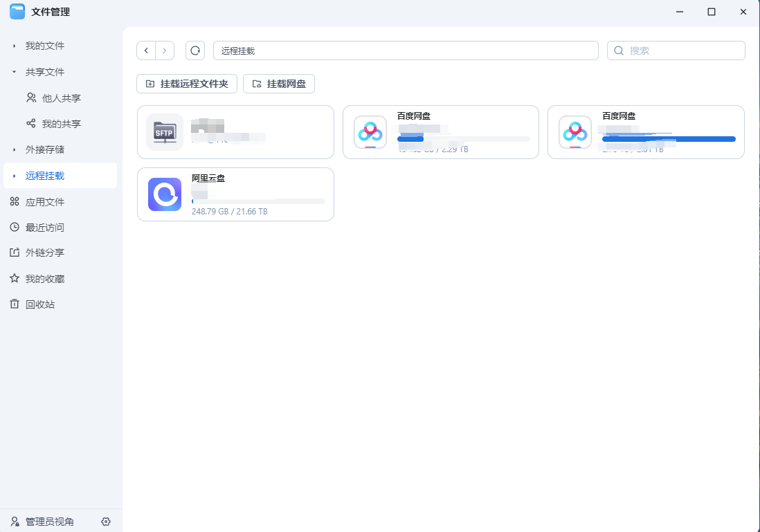
Task: Click the 外链分享 share icon
Action: click(x=15, y=253)
